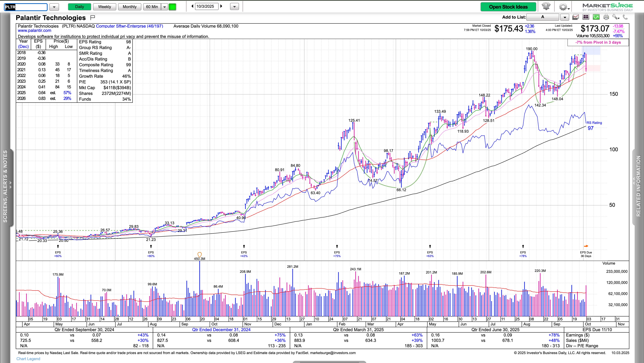Switch chart to Weekly timeframe

[104, 7]
